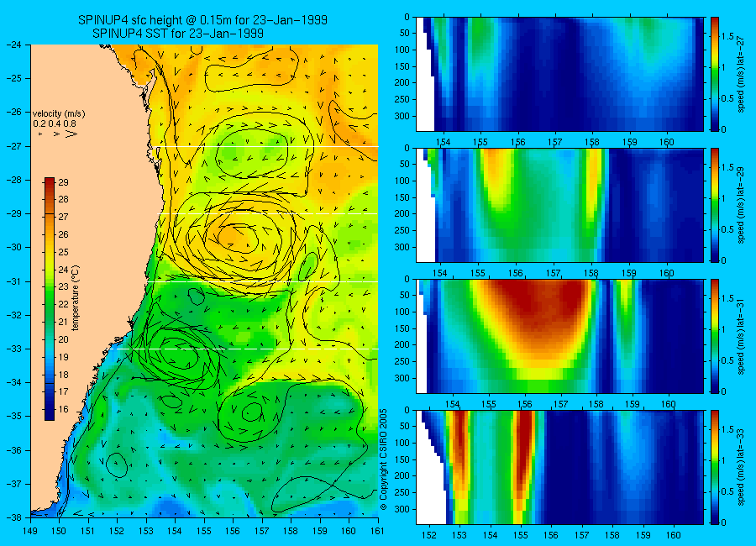Click the '-27' latitude tick on the map
Screen dimensions: 756x546
tap(13, 146)
